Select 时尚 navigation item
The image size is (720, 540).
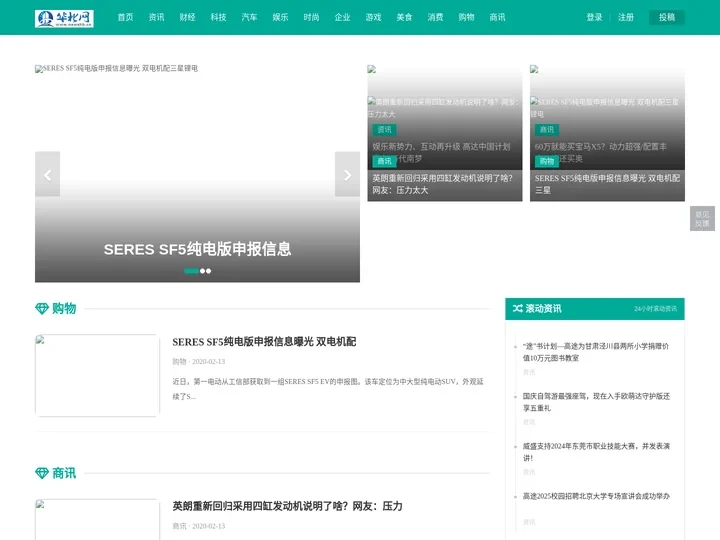tap(311, 17)
